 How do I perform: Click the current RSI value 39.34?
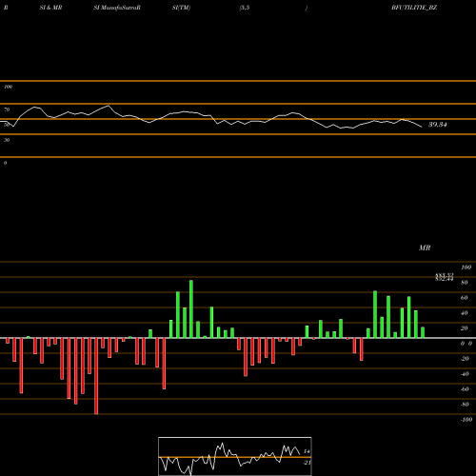pyautogui.click(x=438, y=125)
